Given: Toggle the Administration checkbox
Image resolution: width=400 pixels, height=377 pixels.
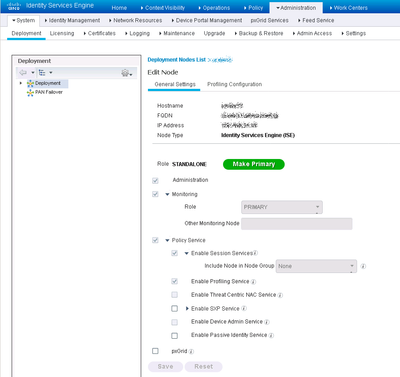Looking at the screenshot, I should pyautogui.click(x=155, y=180).
